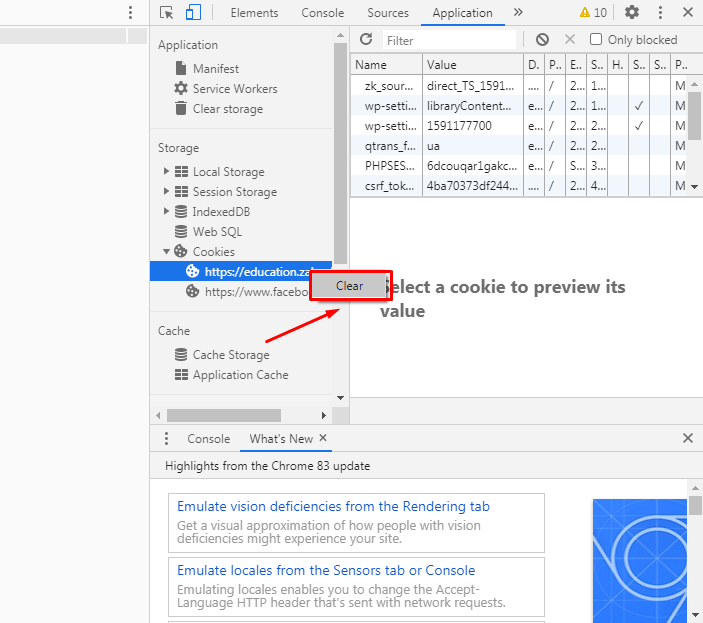Viewport: 703px width, 623px height.
Task: Show more tabs with the chevron
Action: point(518,13)
